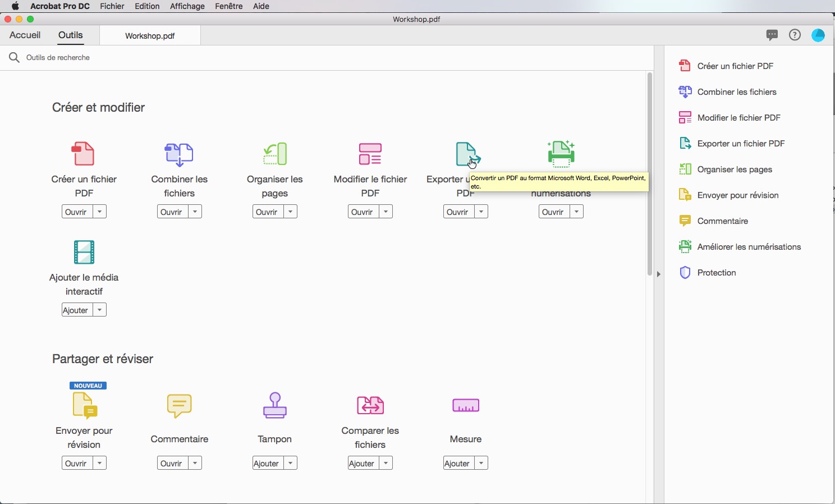Click Ouvrir under Améliorer les numérisations
The width and height of the screenshot is (835, 504).
tap(554, 212)
